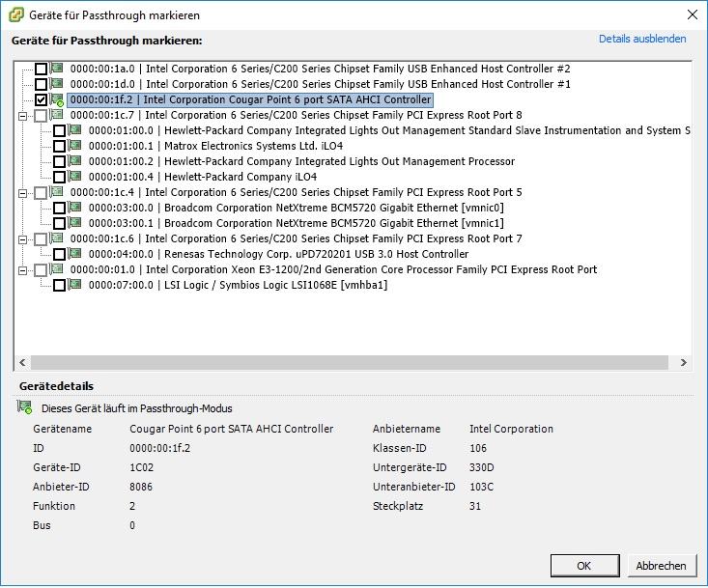708x588 pixels.
Task: Click LSI Logic LSI1068E vmhba1 device icon
Action: click(x=75, y=285)
